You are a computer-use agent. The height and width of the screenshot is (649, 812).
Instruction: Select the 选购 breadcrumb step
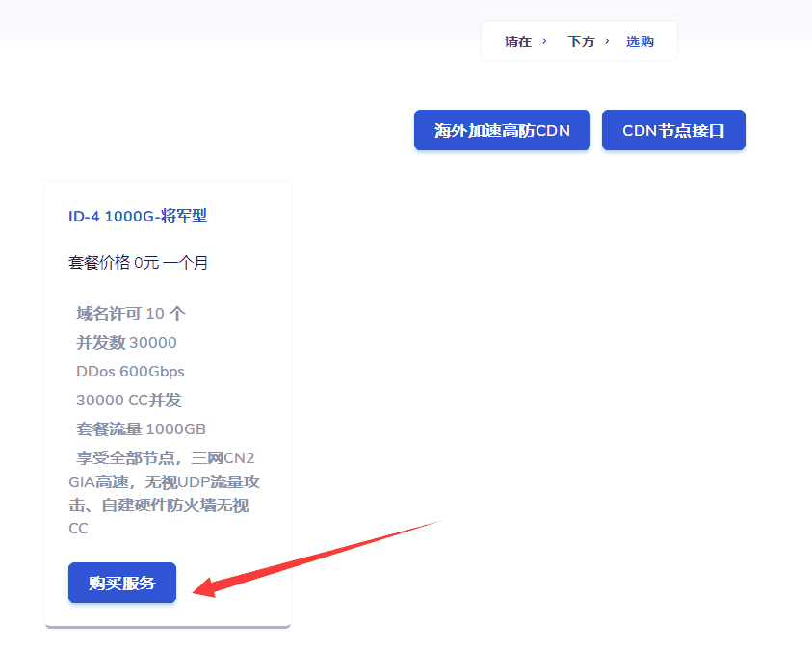click(640, 41)
